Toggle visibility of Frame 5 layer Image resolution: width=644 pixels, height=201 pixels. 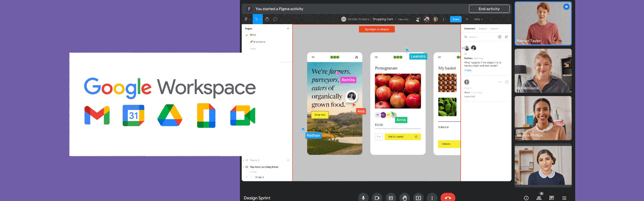(288, 160)
